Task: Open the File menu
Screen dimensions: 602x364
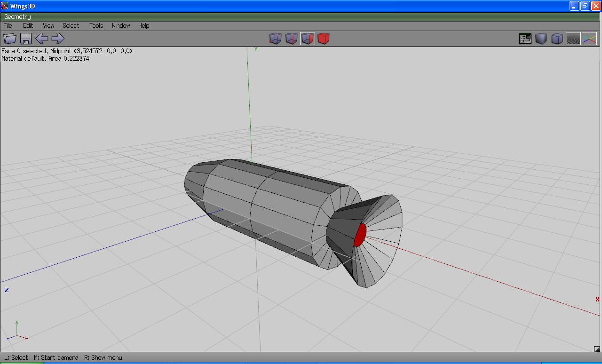Action: coord(8,25)
